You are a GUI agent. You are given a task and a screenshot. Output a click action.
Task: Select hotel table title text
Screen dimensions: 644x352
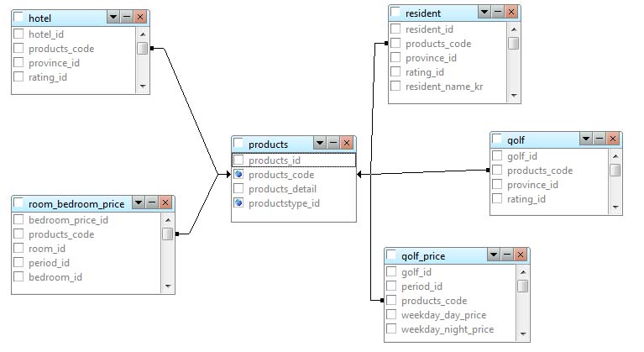pyautogui.click(x=39, y=18)
